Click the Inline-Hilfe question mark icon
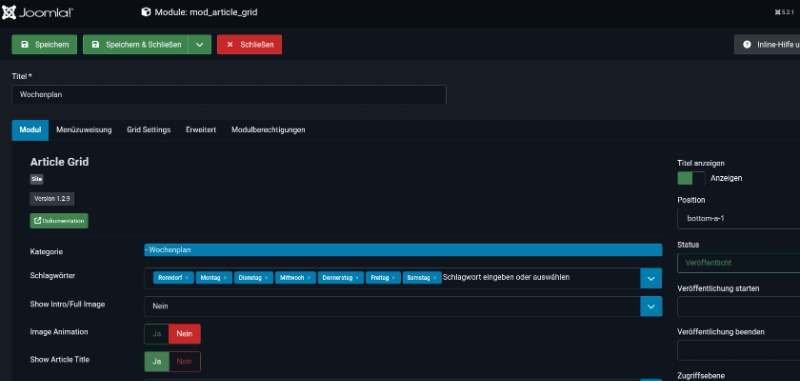This screenshot has width=800, height=381. pos(747,45)
